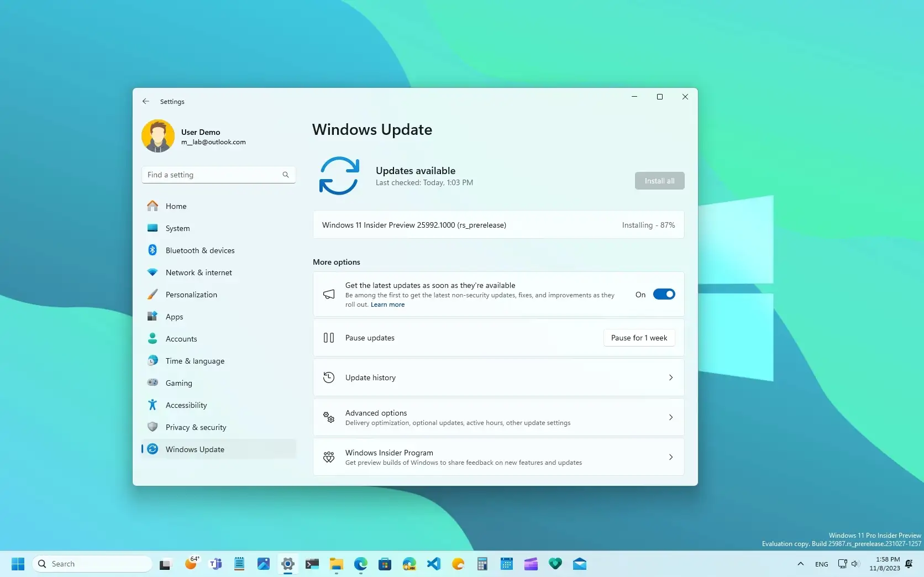Click the Update history clock icon
Image resolution: width=924 pixels, height=577 pixels.
(x=328, y=377)
